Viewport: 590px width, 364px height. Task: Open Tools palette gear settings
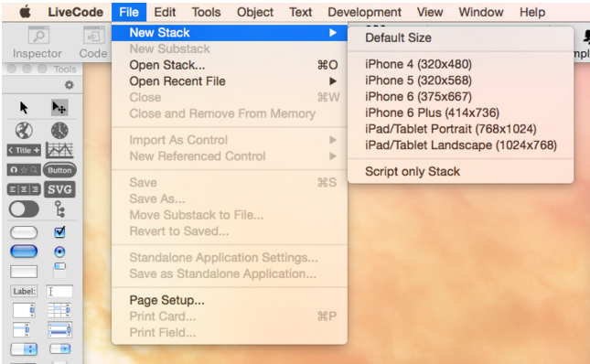(69, 85)
